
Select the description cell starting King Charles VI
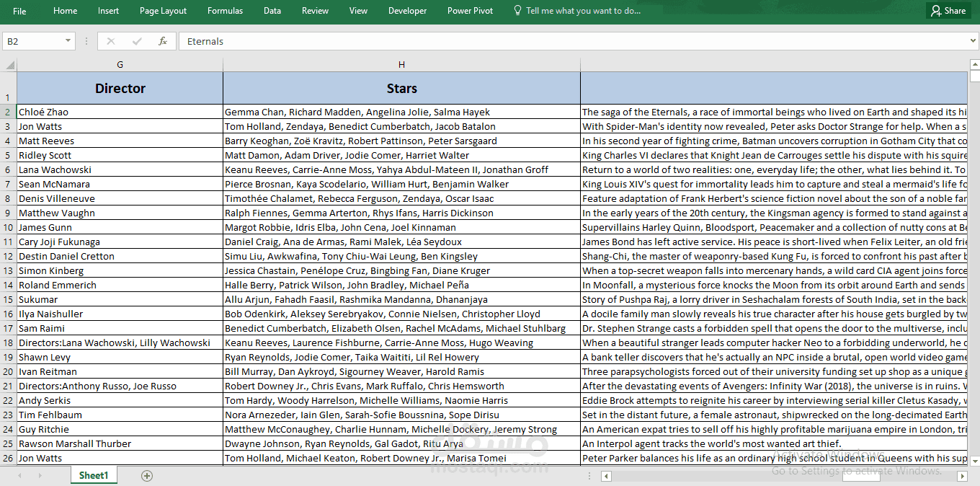(774, 155)
